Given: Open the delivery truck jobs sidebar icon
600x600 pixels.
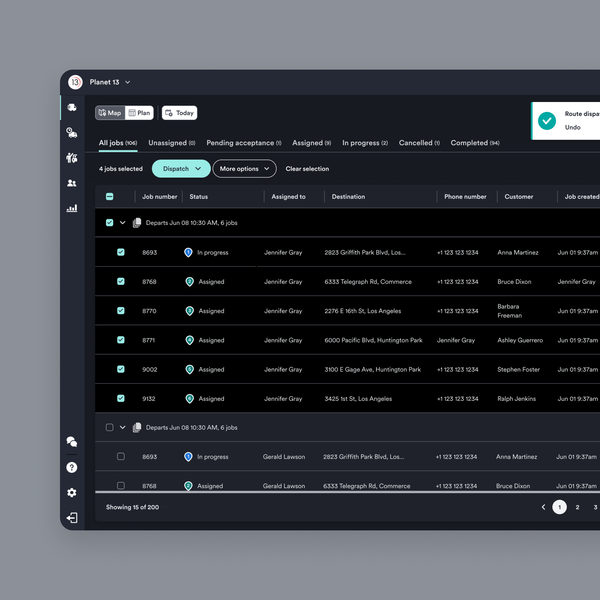Looking at the screenshot, I should [72, 107].
